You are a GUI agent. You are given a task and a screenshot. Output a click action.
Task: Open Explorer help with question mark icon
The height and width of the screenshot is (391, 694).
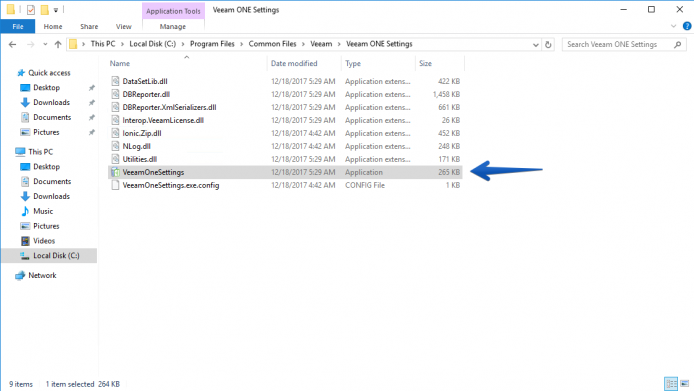(x=687, y=26)
